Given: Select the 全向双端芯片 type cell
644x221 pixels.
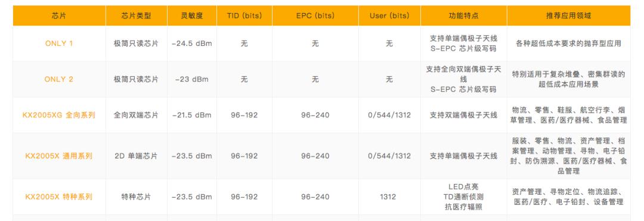Looking at the screenshot, I should point(137,115).
